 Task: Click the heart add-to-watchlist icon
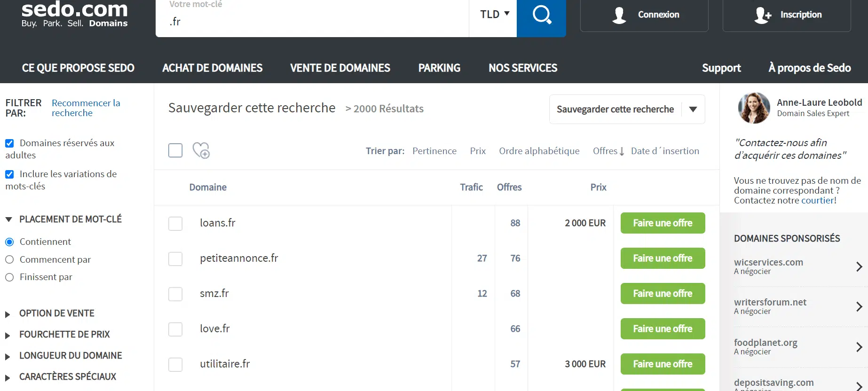coord(201,150)
